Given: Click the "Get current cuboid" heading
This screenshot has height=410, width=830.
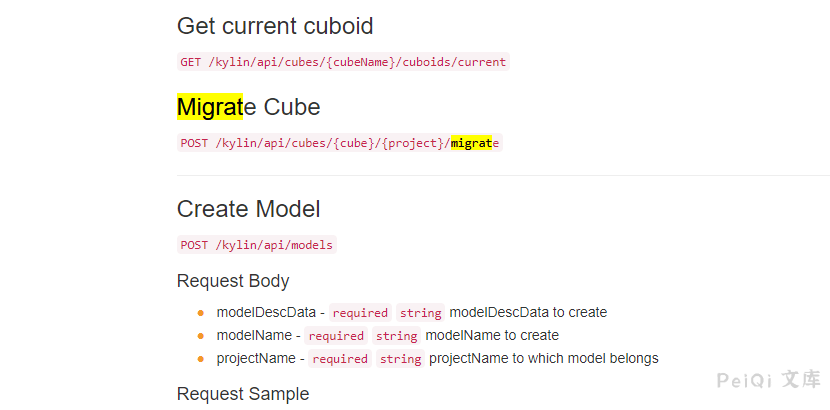Looking at the screenshot, I should tap(275, 26).
